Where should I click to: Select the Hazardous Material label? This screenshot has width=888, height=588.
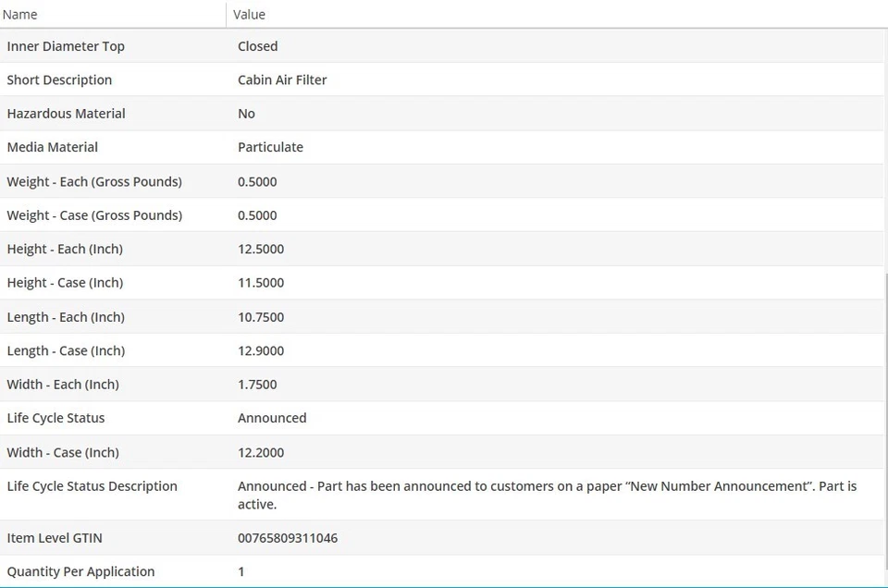click(x=67, y=113)
